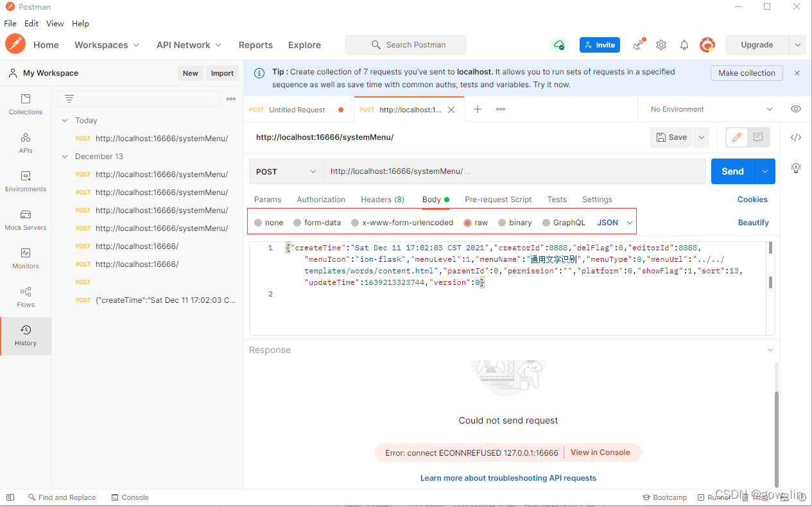Click the edit pencil icon
This screenshot has width=812, height=507.
tap(737, 137)
